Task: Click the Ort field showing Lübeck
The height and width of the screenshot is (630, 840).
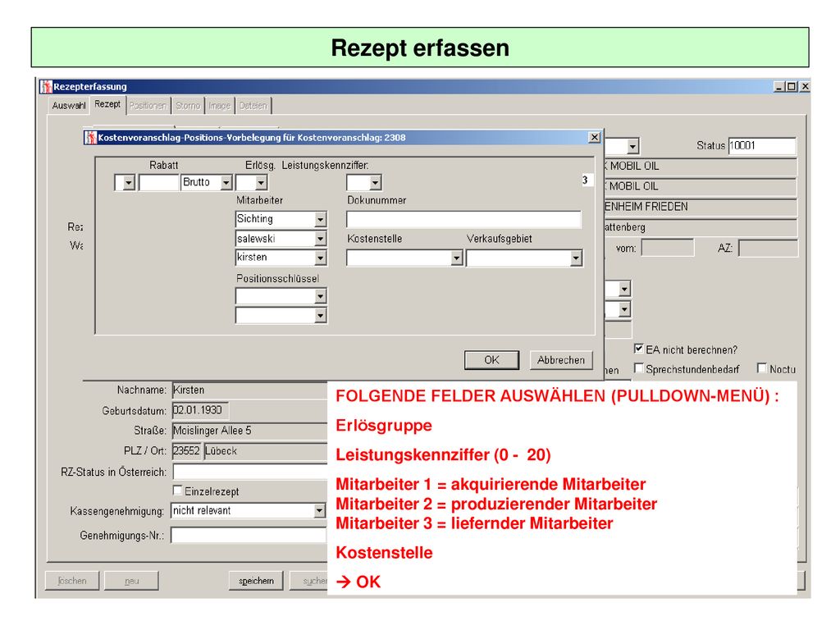Action: click(266, 451)
